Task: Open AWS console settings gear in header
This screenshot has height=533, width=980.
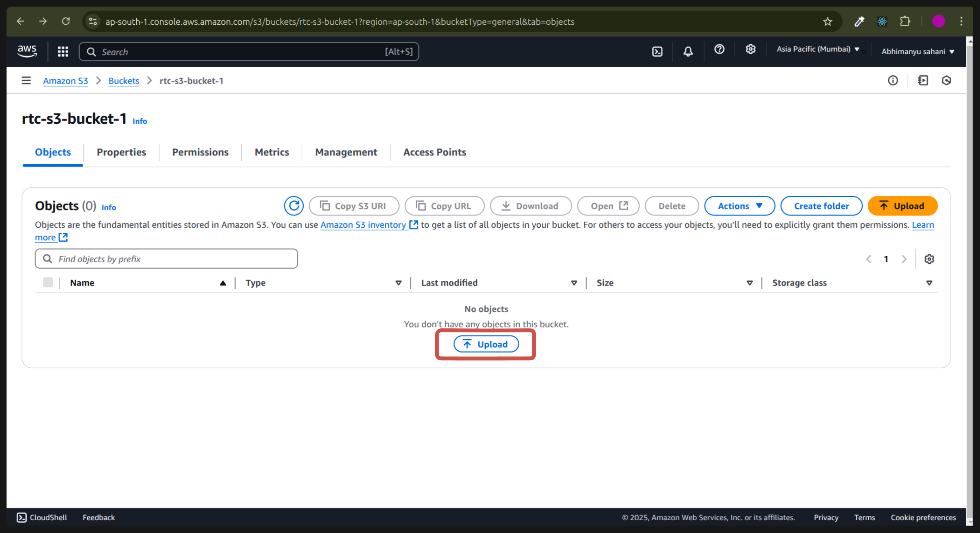Action: [750, 49]
